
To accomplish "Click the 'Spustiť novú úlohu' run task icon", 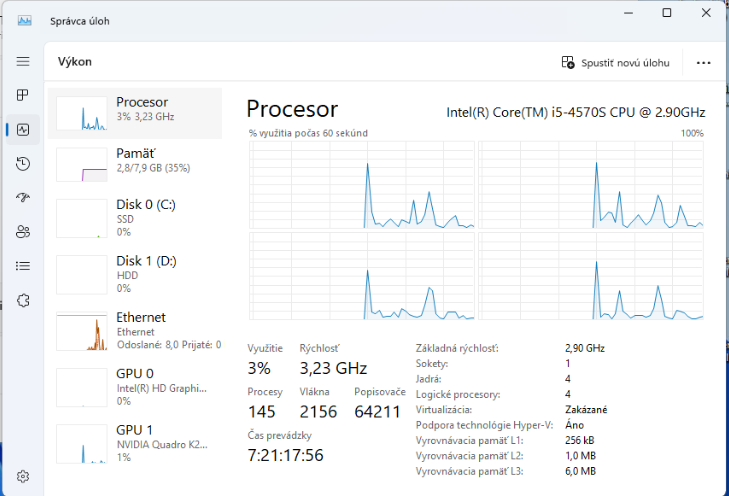I will (568, 62).
